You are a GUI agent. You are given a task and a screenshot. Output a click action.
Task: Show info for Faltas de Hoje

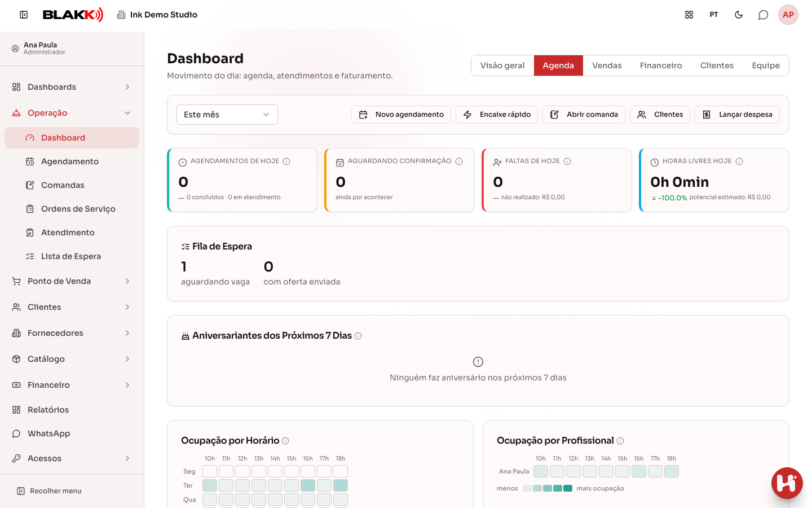[567, 161]
